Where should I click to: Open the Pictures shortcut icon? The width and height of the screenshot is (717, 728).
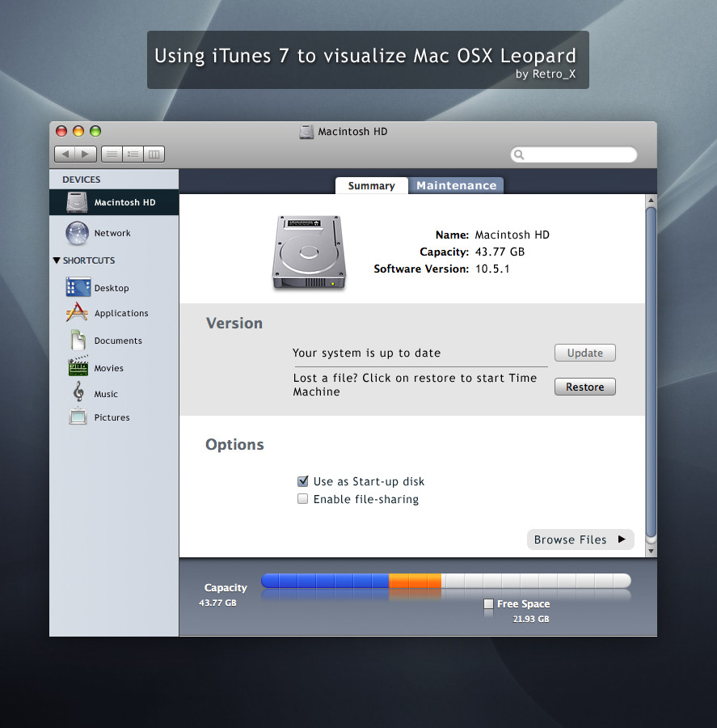[x=78, y=417]
